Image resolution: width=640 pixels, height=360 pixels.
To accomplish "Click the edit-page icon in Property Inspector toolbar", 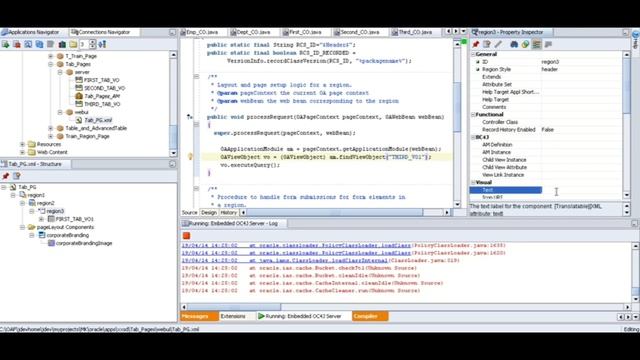I will point(487,44).
